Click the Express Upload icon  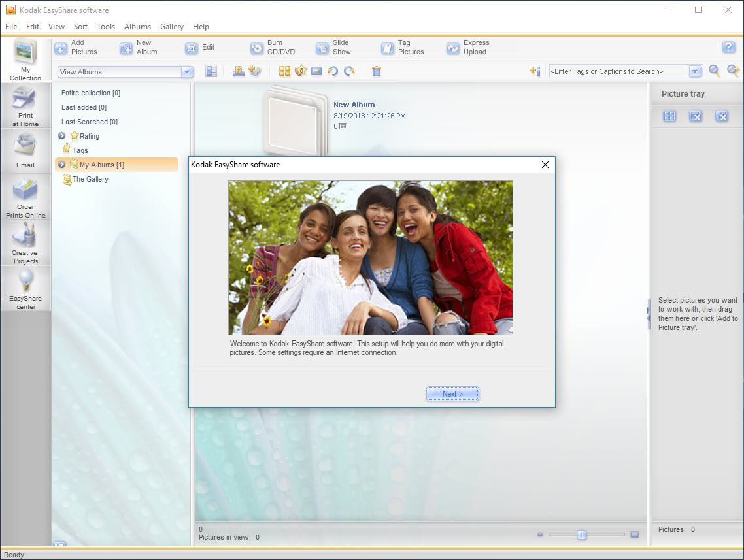click(452, 48)
